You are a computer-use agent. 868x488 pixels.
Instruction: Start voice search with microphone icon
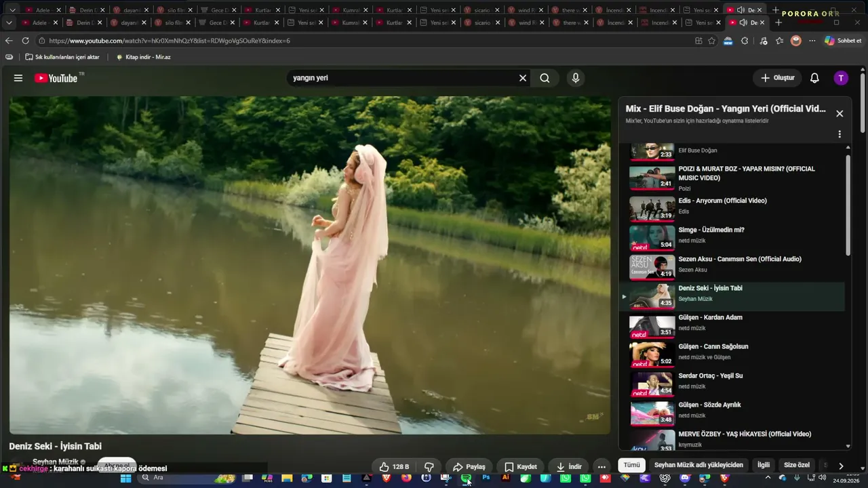[575, 78]
